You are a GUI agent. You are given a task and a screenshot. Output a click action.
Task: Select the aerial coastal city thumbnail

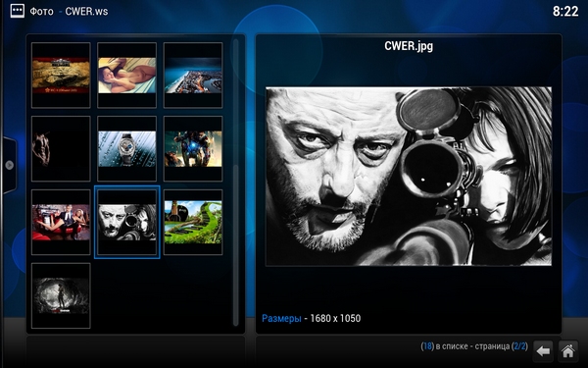[x=193, y=76]
